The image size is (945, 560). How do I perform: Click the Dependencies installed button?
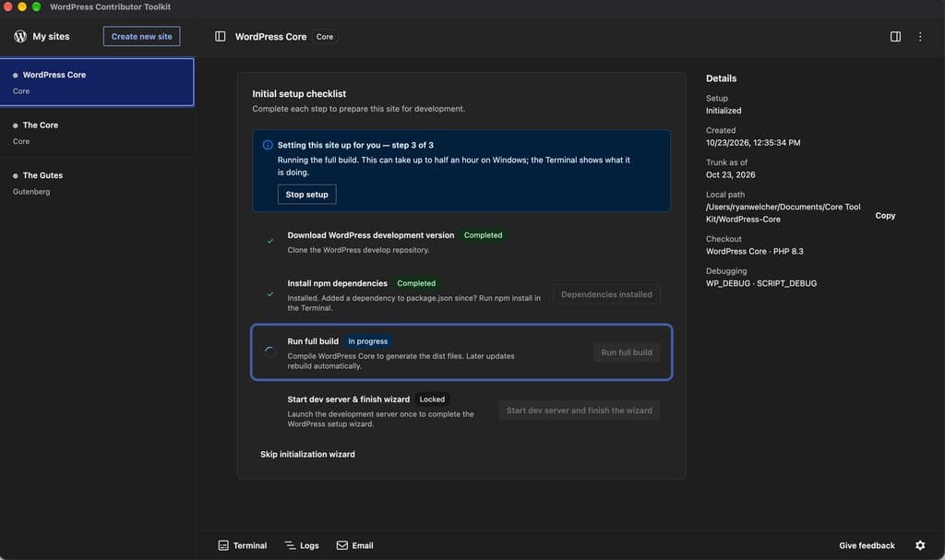tap(606, 294)
